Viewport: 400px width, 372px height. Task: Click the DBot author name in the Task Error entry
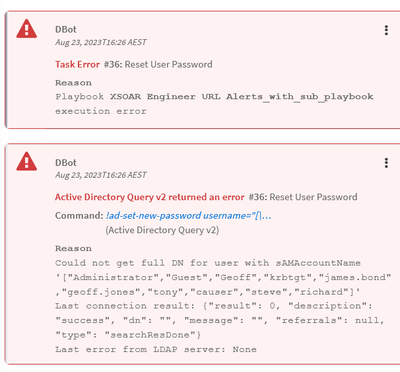pyautogui.click(x=66, y=29)
